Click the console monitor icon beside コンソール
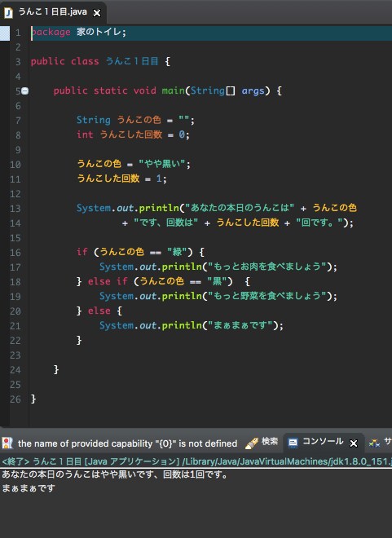This screenshot has height=538, width=392. coord(293,443)
